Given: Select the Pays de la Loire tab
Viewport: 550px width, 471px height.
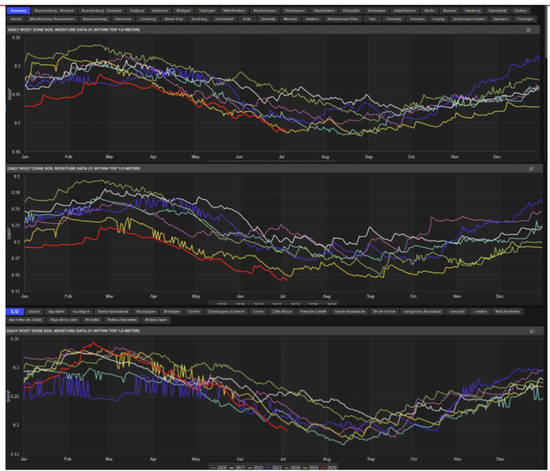Looking at the screenshot, I should point(63,320).
